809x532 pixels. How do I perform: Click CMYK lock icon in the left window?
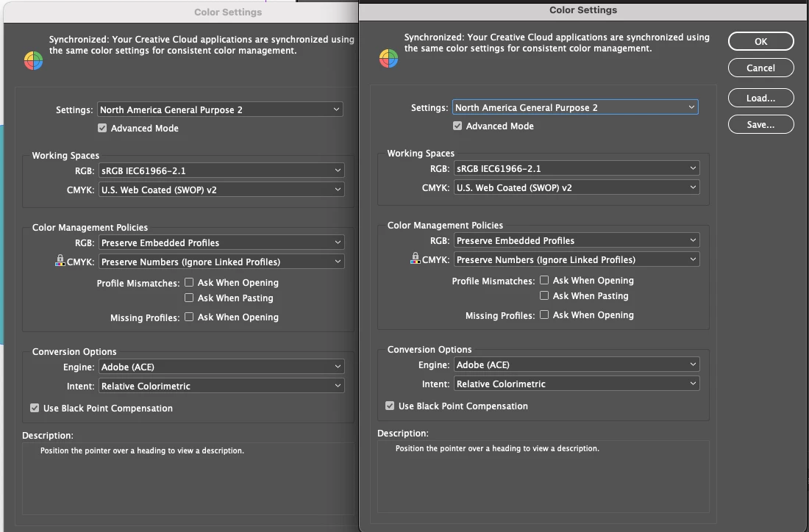coord(60,260)
